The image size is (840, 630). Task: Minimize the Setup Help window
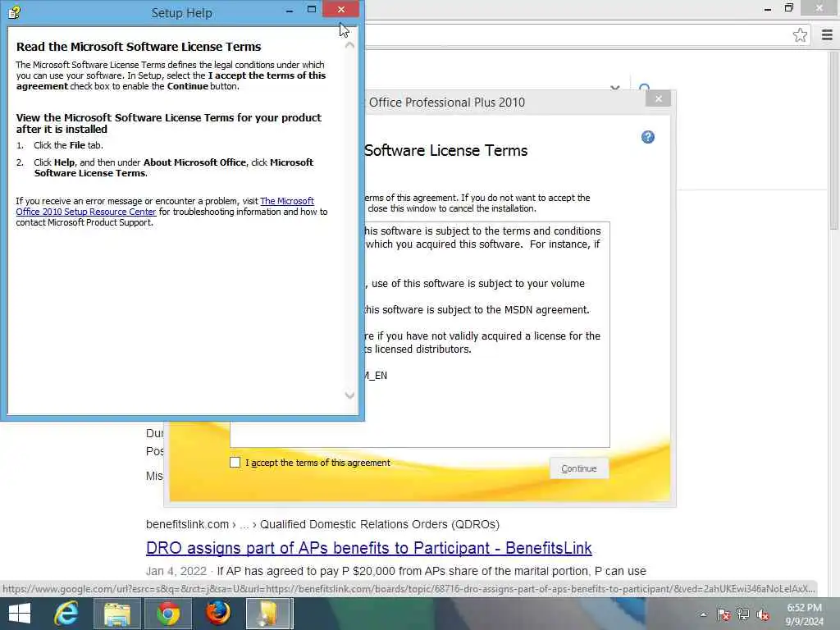[x=290, y=10]
